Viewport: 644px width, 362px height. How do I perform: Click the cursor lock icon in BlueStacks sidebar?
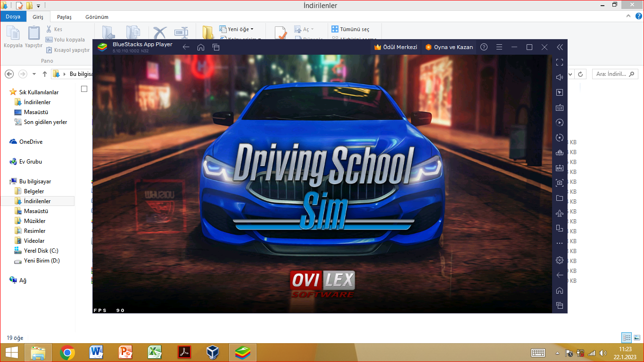(560, 92)
